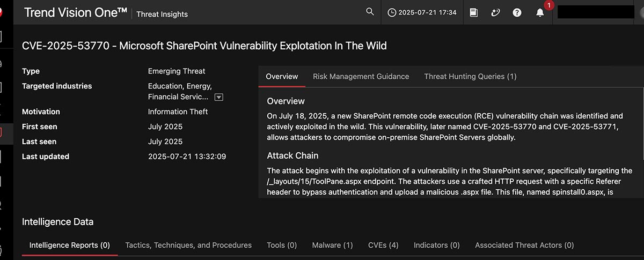View notifications via the bell icon
The width and height of the screenshot is (644, 260).
coord(540,12)
